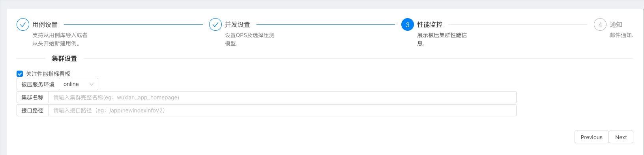
Task: Click the blue step 3 circle icon
Action: 408,24
